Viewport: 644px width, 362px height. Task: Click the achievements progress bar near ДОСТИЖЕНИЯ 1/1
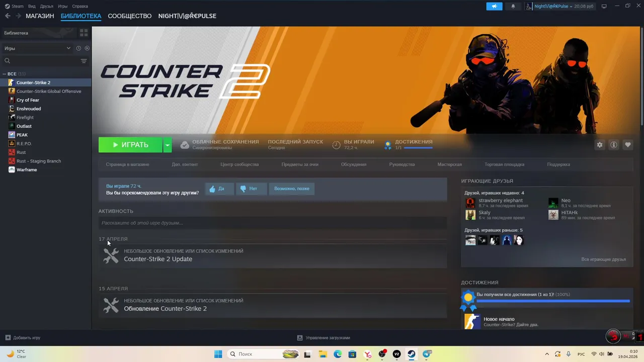[418, 148]
